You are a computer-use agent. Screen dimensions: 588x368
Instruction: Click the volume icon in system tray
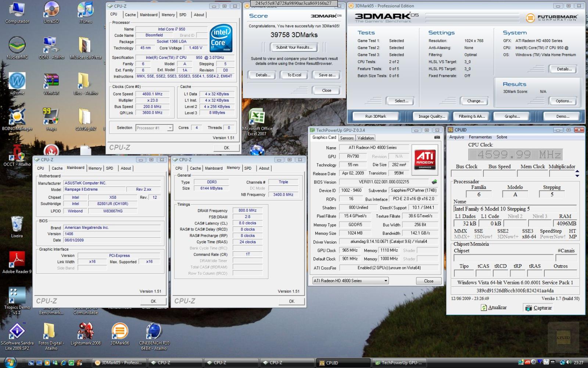click(x=569, y=362)
